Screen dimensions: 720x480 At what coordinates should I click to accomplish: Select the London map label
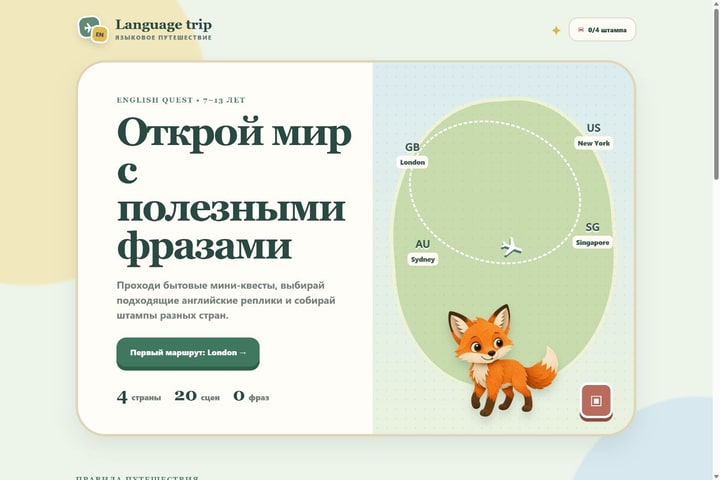click(x=412, y=162)
